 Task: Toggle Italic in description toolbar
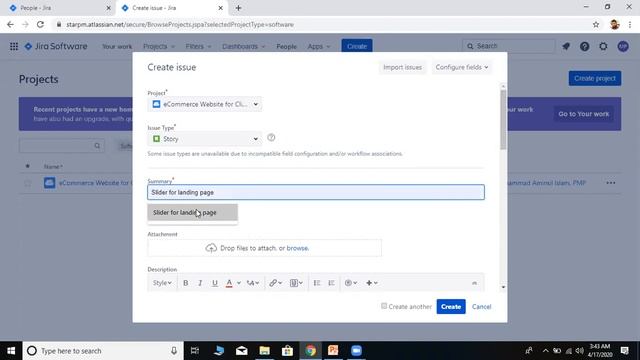pos(200,283)
